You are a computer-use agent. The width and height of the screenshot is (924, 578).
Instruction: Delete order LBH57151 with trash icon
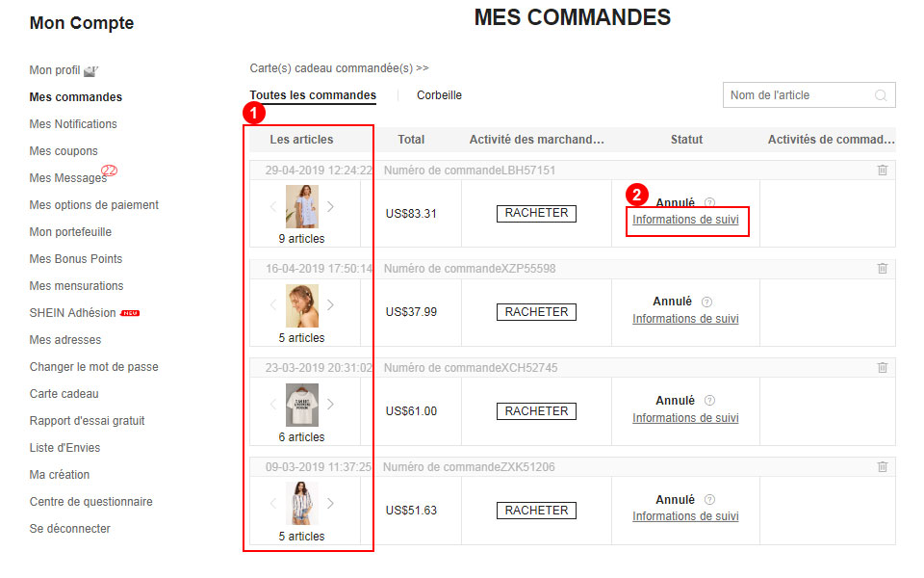coord(883,171)
